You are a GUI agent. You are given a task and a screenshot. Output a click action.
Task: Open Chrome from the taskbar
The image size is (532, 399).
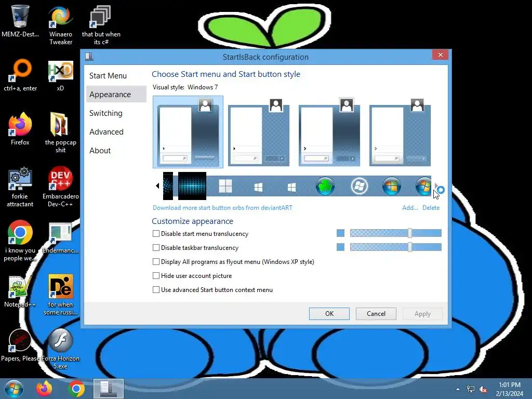click(x=76, y=389)
